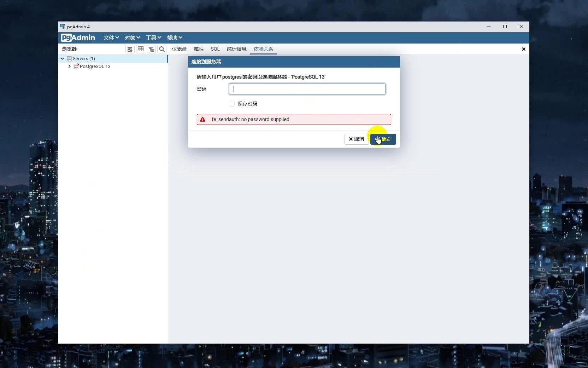Click the Filtered Rows toolbar icon

coord(151,49)
